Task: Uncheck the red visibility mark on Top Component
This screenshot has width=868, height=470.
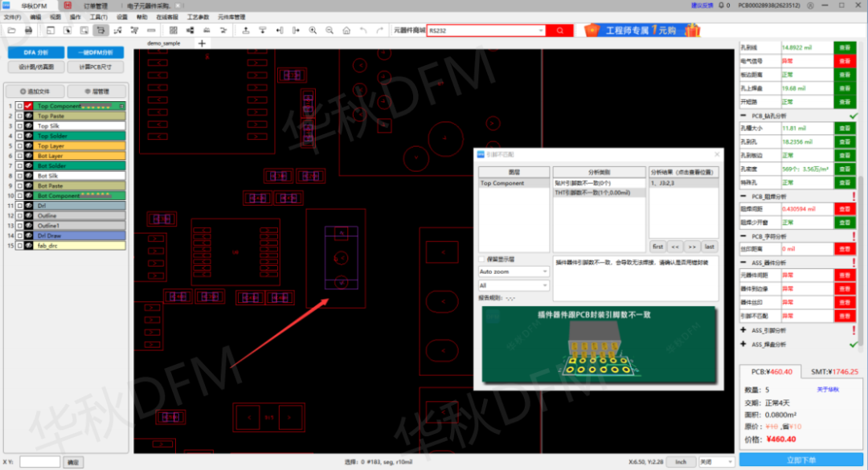Action: pos(28,106)
